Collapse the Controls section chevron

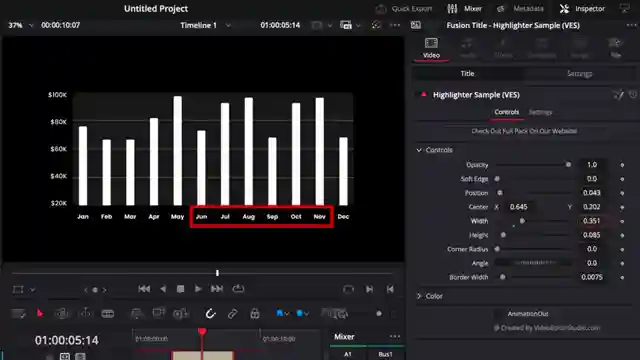coord(419,150)
